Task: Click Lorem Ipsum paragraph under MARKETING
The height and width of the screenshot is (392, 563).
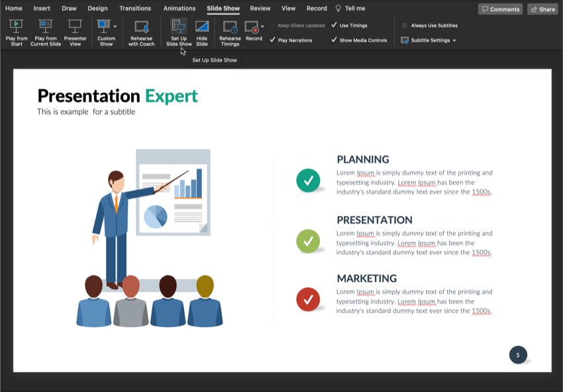Action: (415, 301)
